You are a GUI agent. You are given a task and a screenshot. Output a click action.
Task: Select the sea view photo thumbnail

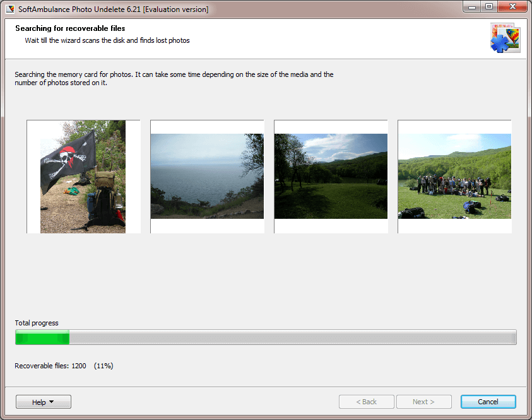point(207,177)
